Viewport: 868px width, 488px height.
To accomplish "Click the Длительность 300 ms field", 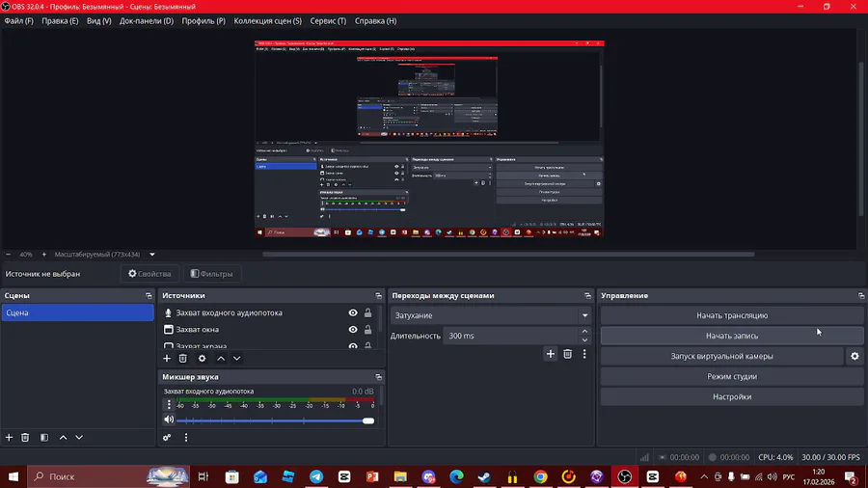I will coord(510,336).
